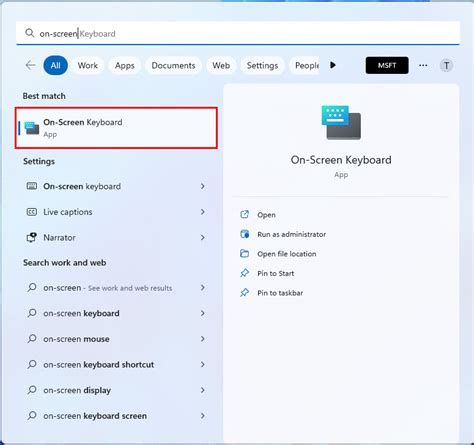The width and height of the screenshot is (474, 445).
Task: Expand 'on-screen display' suggestion chevron
Action: (203, 390)
